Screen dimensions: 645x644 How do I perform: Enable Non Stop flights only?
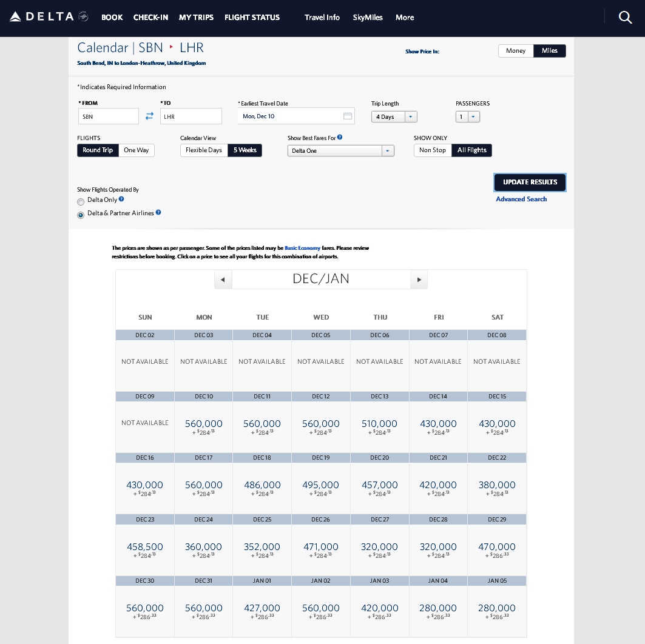(x=432, y=150)
